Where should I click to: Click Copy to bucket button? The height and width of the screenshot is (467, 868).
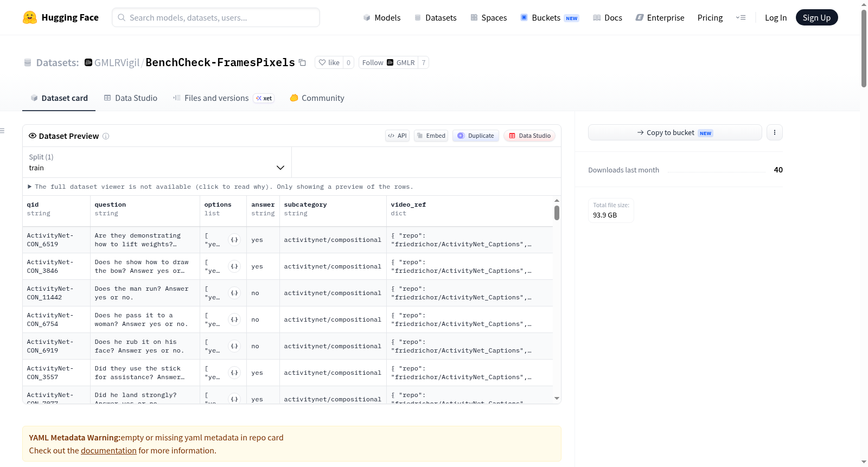pos(675,132)
